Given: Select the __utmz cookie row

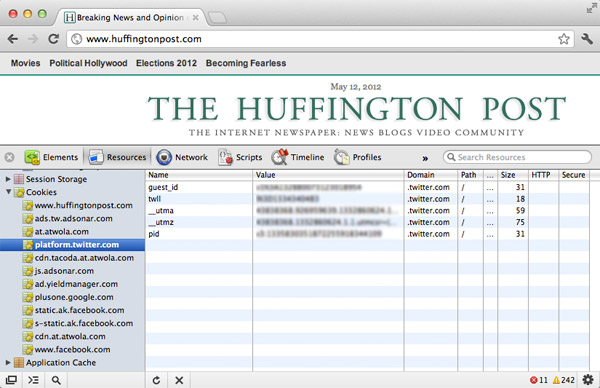Looking at the screenshot, I should click(367, 222).
